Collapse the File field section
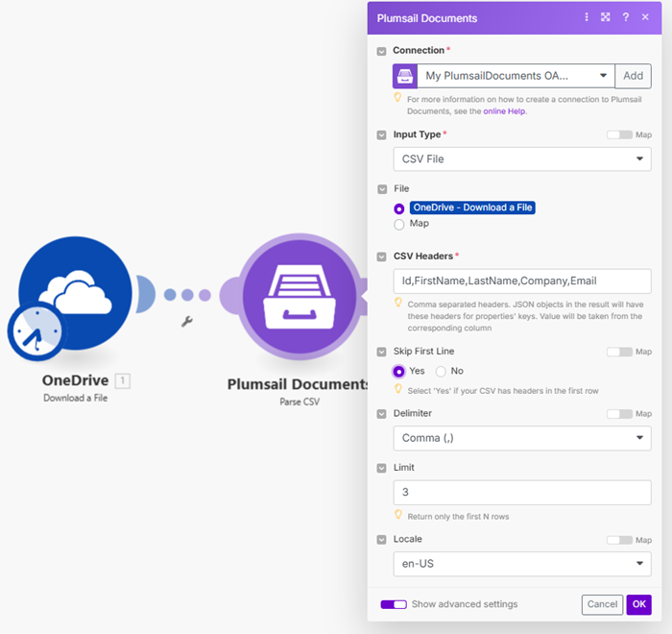Image resolution: width=672 pixels, height=634 pixels. pyautogui.click(x=382, y=189)
